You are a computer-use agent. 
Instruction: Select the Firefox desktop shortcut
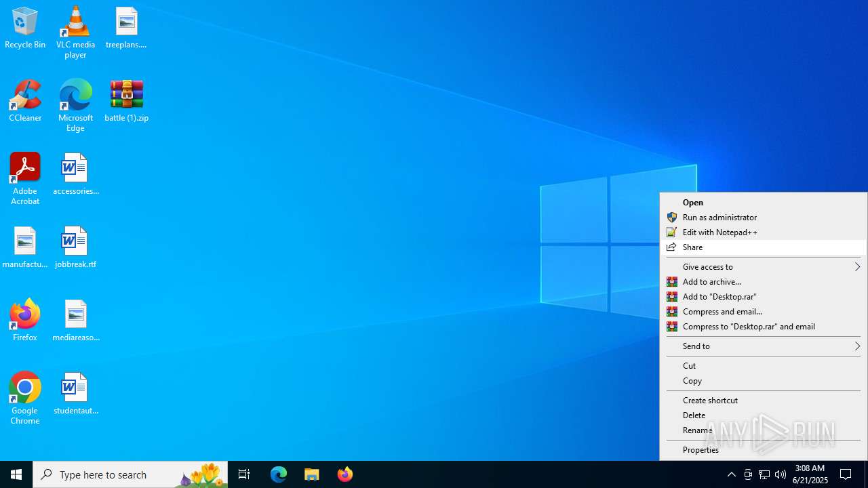[x=25, y=321]
